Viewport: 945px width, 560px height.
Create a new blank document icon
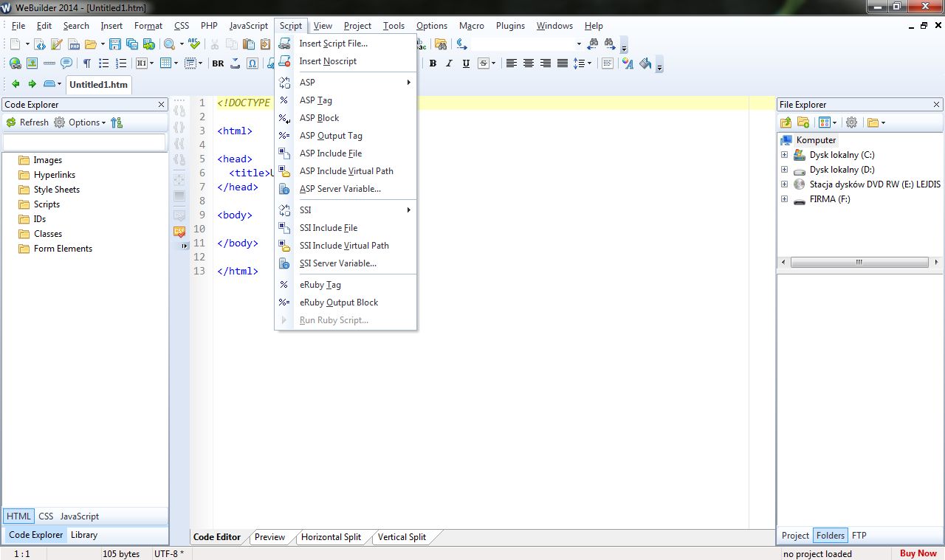[15, 44]
